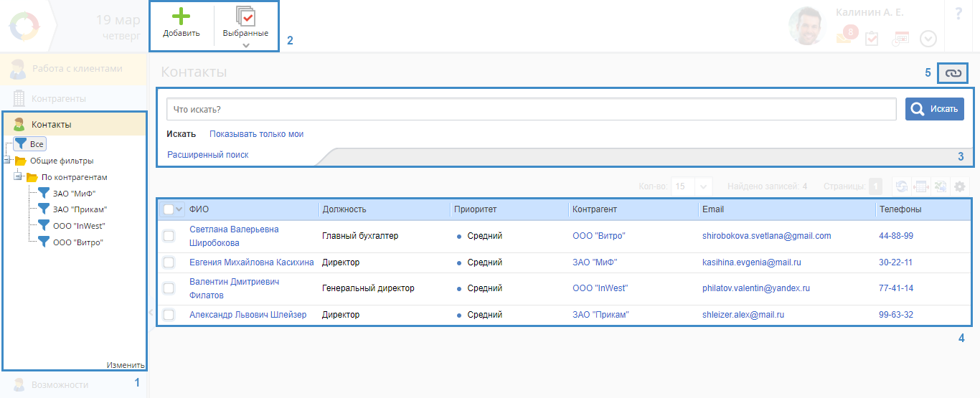Collapse the По контрагентам filter folder
The height and width of the screenshot is (398, 980).
18,176
